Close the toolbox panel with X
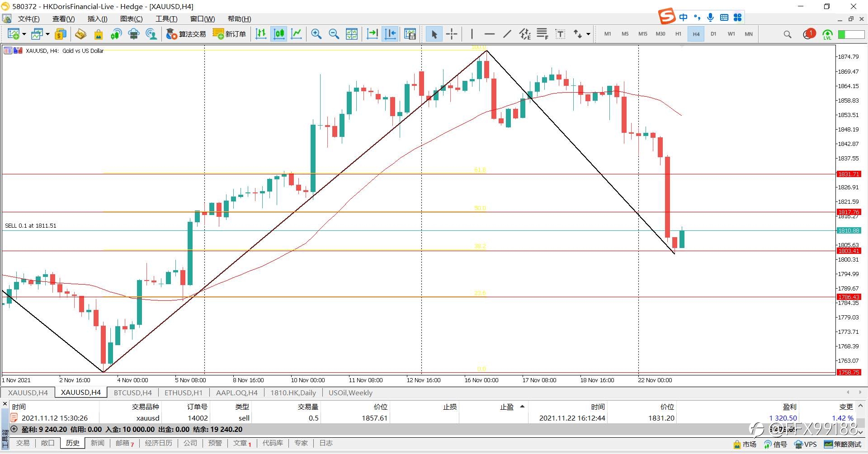 [5, 404]
